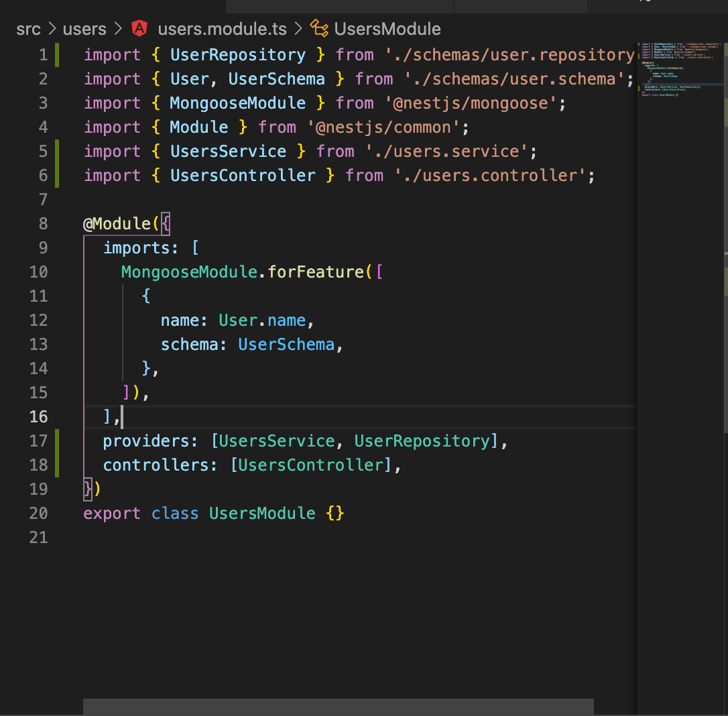Screen dimensions: 728x716
Task: Click line number 16 in the gutter
Action: (x=38, y=417)
